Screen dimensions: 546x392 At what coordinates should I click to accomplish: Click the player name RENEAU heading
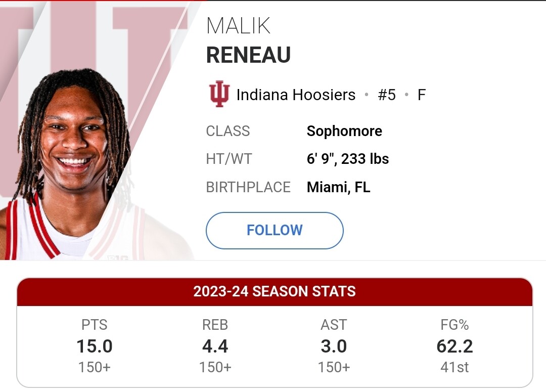[248, 55]
